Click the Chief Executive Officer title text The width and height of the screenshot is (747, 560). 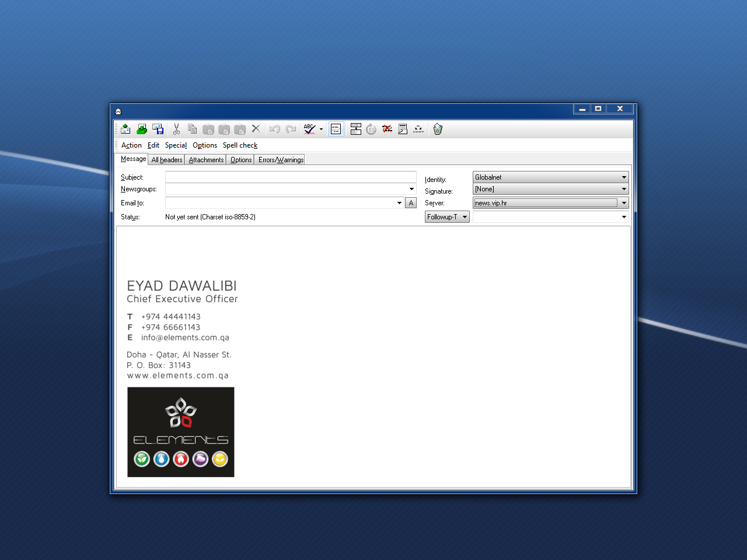click(x=182, y=299)
